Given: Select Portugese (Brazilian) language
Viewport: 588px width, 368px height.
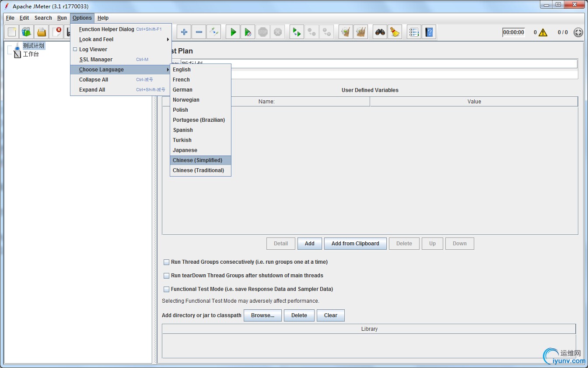Looking at the screenshot, I should coord(200,120).
